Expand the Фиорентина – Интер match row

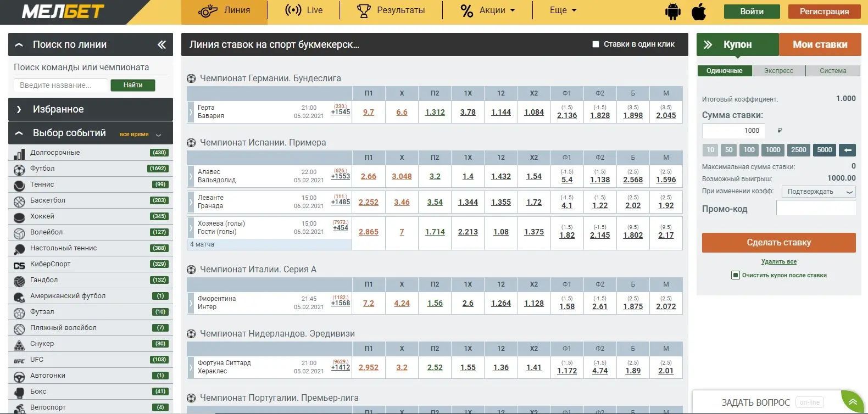pos(191,303)
